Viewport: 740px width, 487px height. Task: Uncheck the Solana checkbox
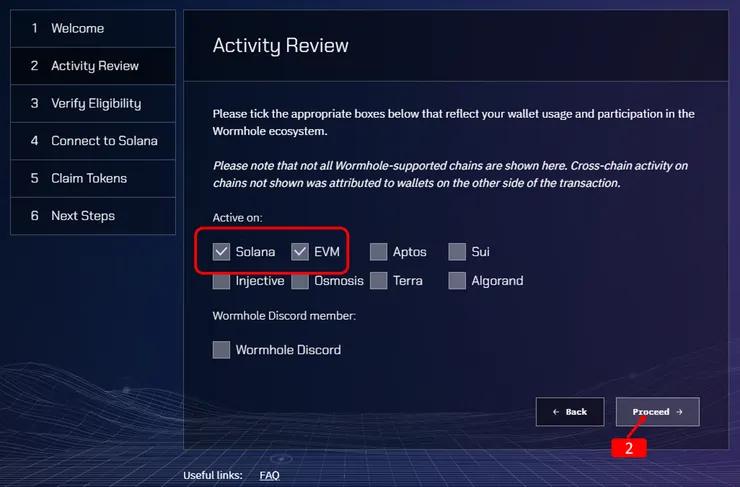pos(221,252)
